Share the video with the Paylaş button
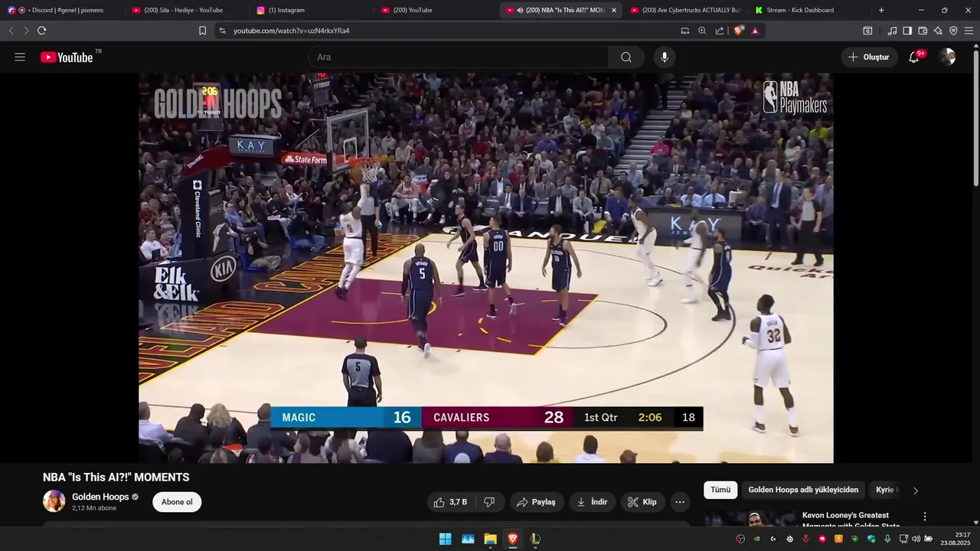 [537, 502]
